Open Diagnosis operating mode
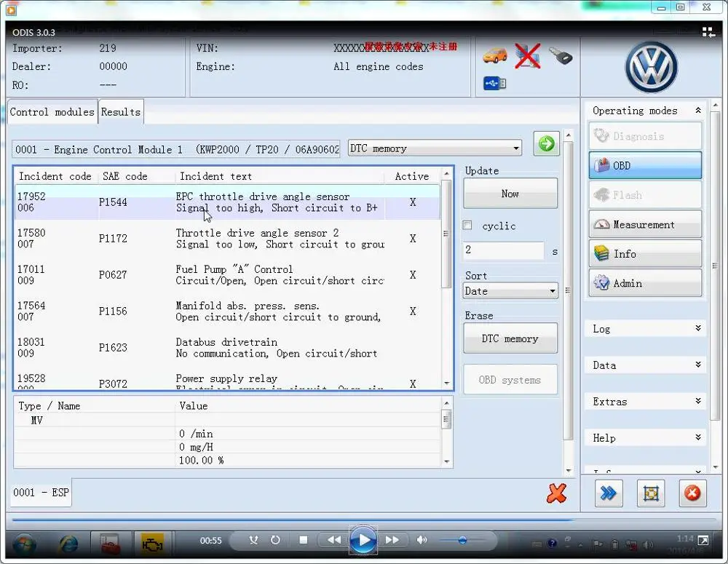 [x=645, y=136]
